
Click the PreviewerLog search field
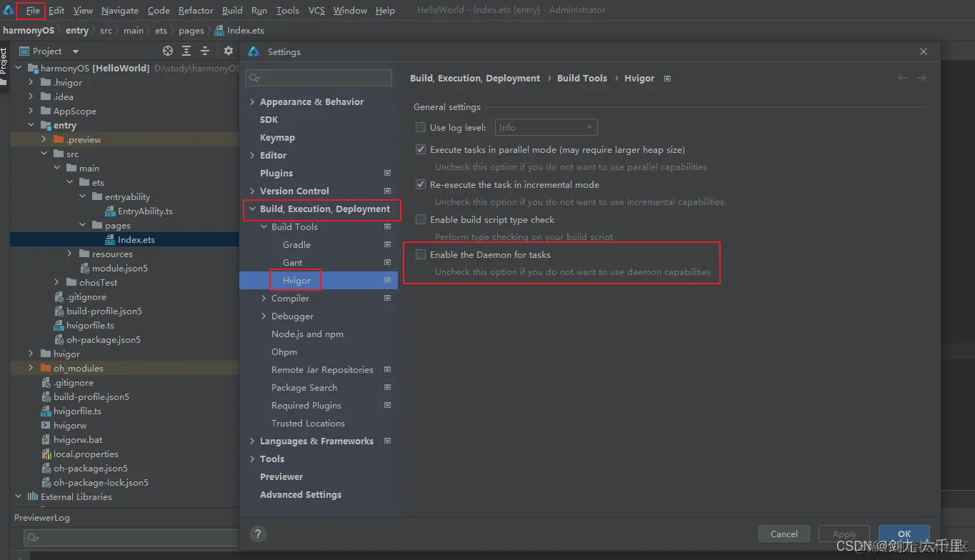[x=131, y=538]
